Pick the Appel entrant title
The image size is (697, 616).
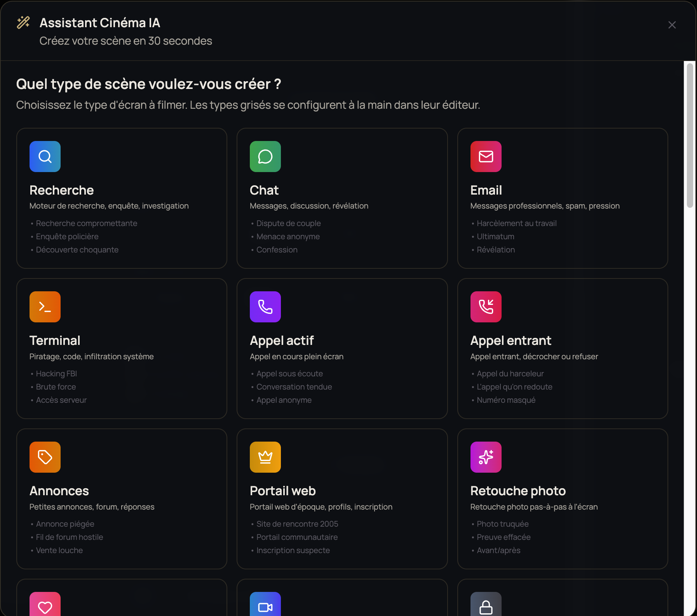(x=511, y=341)
